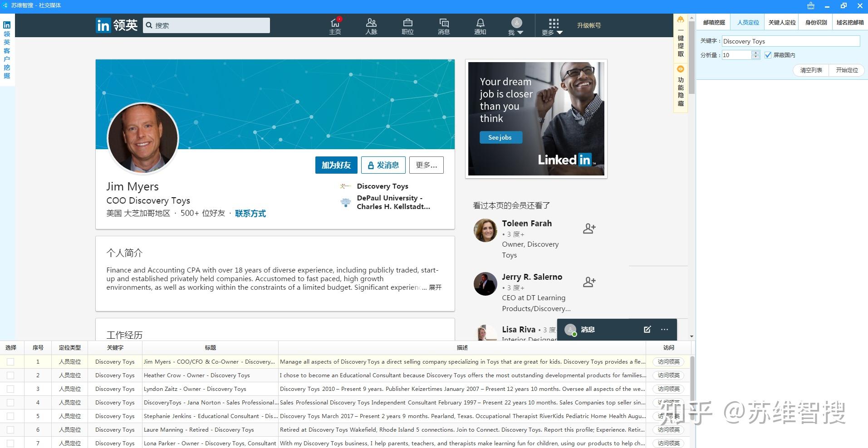
Task: Select checkbox for row 7 Lona Parker
Action: (x=10, y=443)
